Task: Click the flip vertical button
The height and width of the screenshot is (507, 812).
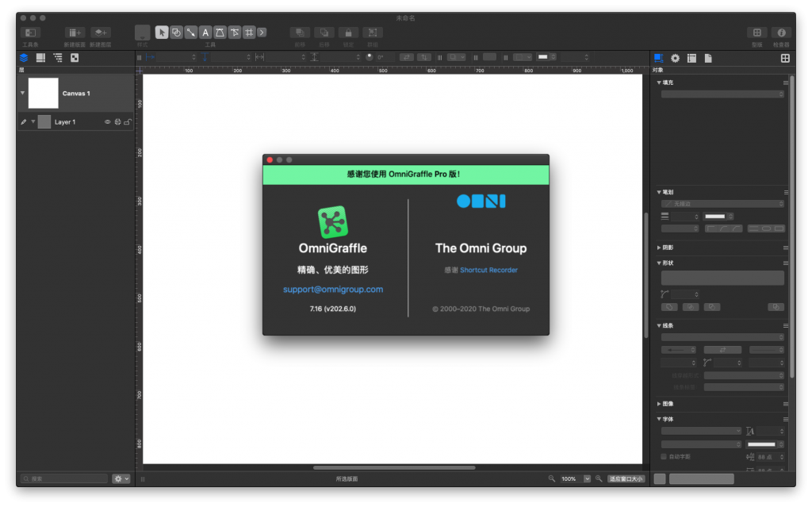Action: click(x=424, y=58)
